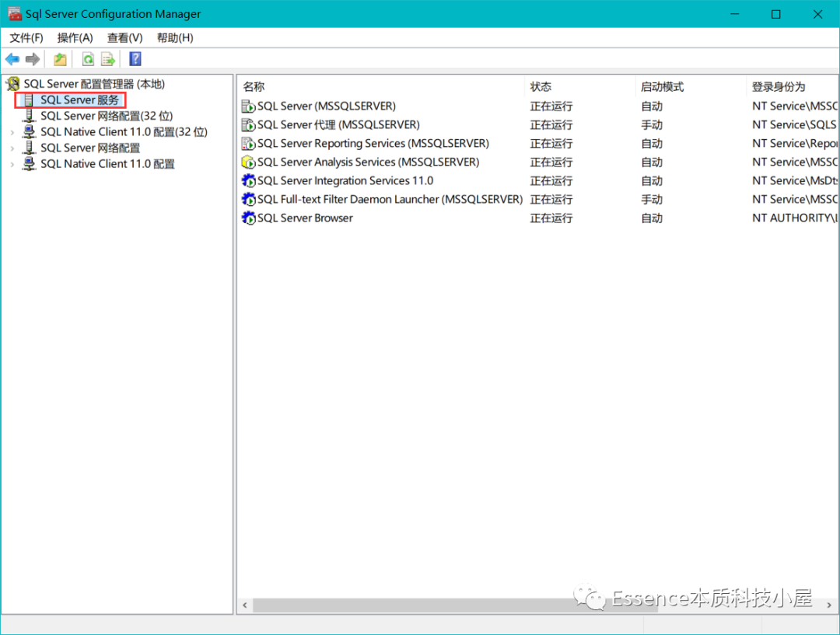840x635 pixels.
Task: Sort by the 名称 column header
Action: click(381, 87)
